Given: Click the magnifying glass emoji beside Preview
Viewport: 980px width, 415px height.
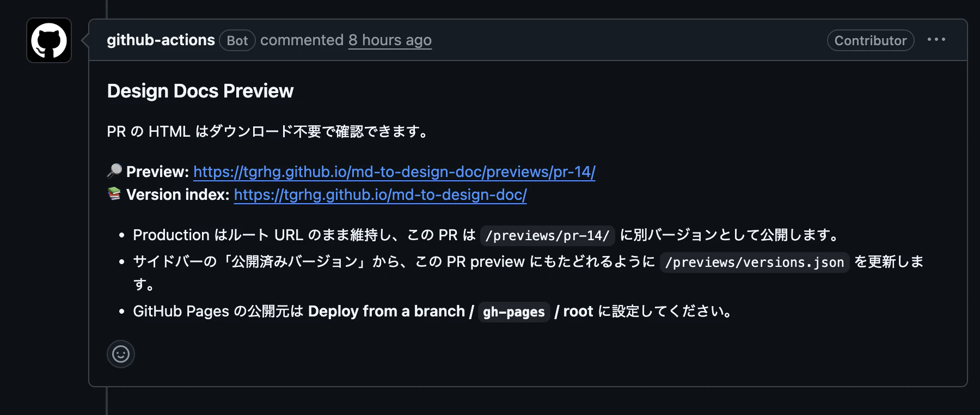Looking at the screenshot, I should click(x=114, y=171).
